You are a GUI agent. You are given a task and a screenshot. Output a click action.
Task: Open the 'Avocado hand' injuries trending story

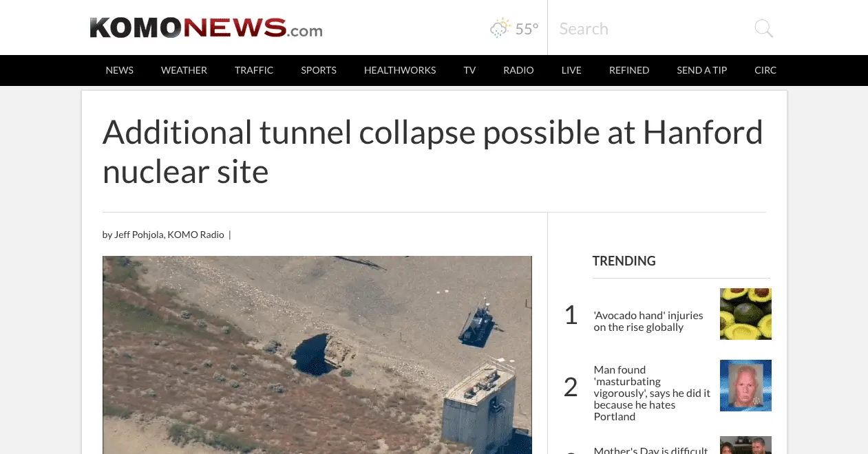click(648, 321)
